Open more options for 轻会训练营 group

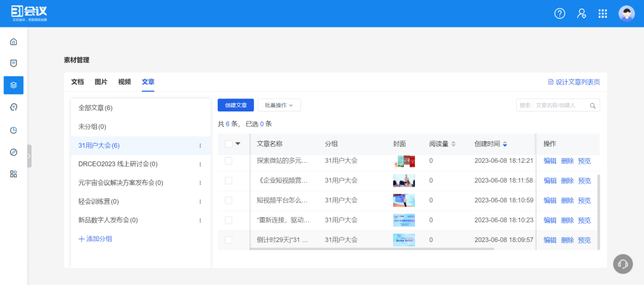coord(200,202)
